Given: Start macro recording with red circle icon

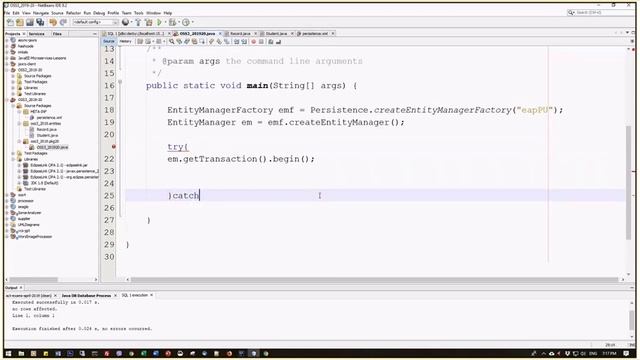Looking at the screenshot, I should pos(253,42).
